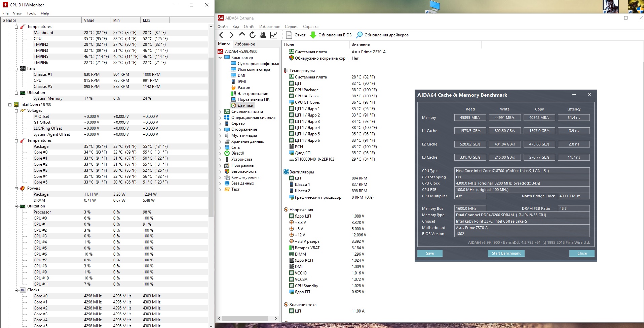
Task: Collapse HWMonitor Fans section
Action: [x=16, y=69]
